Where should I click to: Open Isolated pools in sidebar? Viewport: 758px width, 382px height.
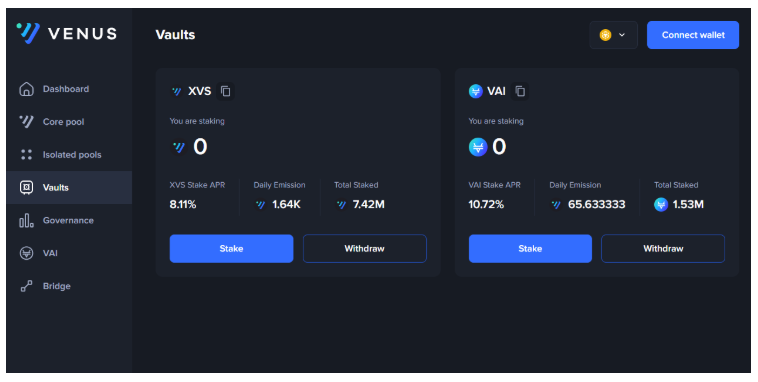tap(72, 155)
